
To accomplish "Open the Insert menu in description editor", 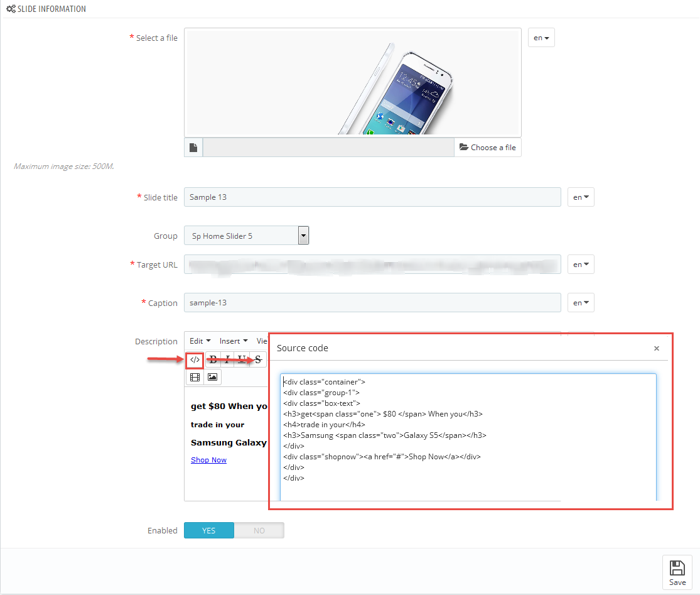I will coord(234,341).
